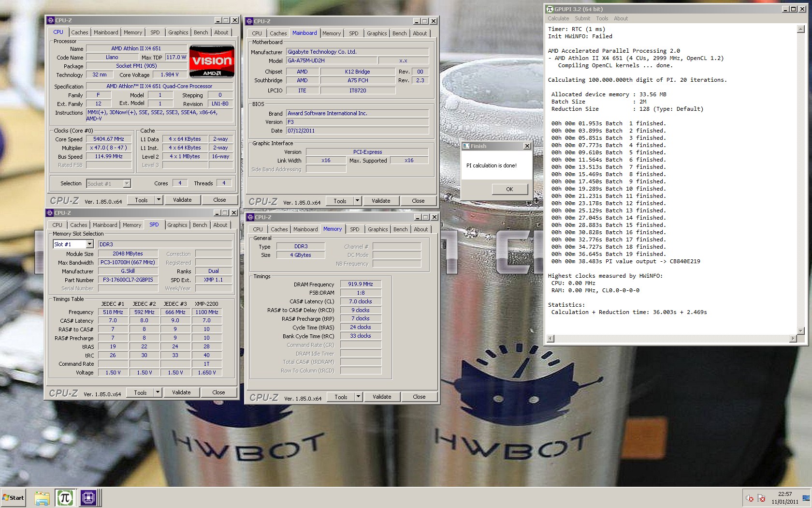Click PI value output CB840E219 line
This screenshot has height=508, width=812.
(626, 261)
